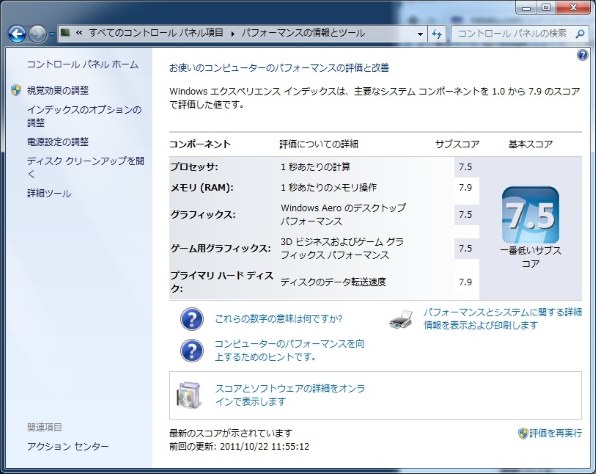Open 詳細ツール link
The image size is (596, 474).
point(49,193)
